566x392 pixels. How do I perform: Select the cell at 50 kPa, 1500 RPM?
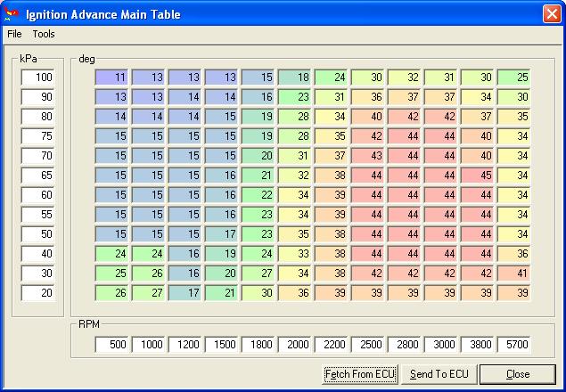click(x=221, y=234)
